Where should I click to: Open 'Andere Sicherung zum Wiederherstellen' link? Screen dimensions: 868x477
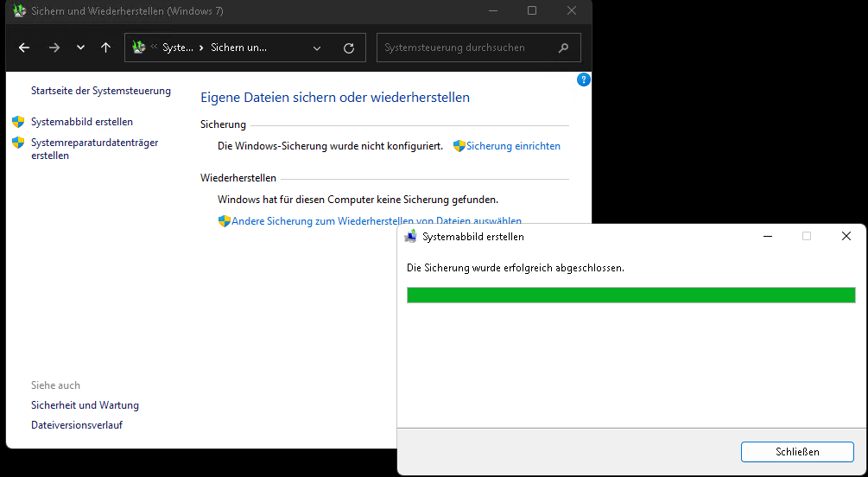(x=377, y=221)
